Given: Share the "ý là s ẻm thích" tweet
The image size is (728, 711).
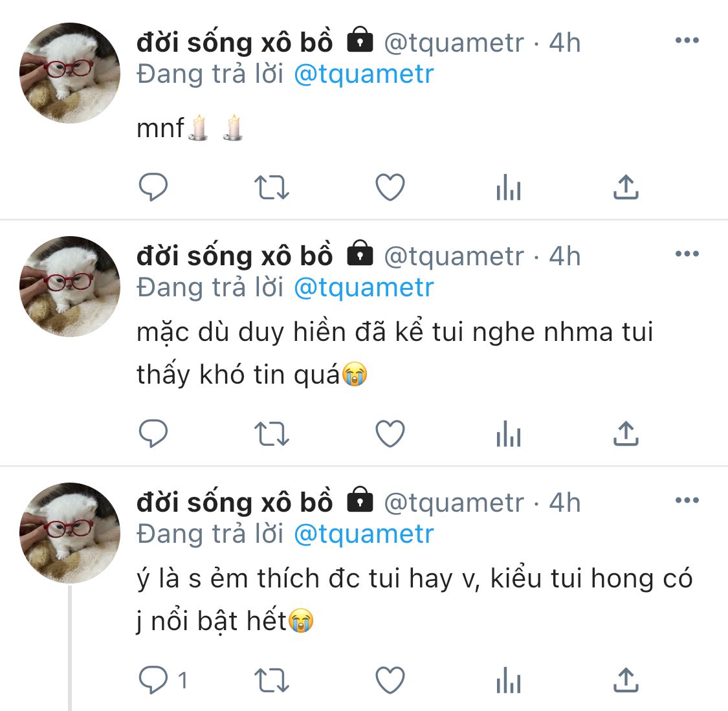Looking at the screenshot, I should coord(626,681).
